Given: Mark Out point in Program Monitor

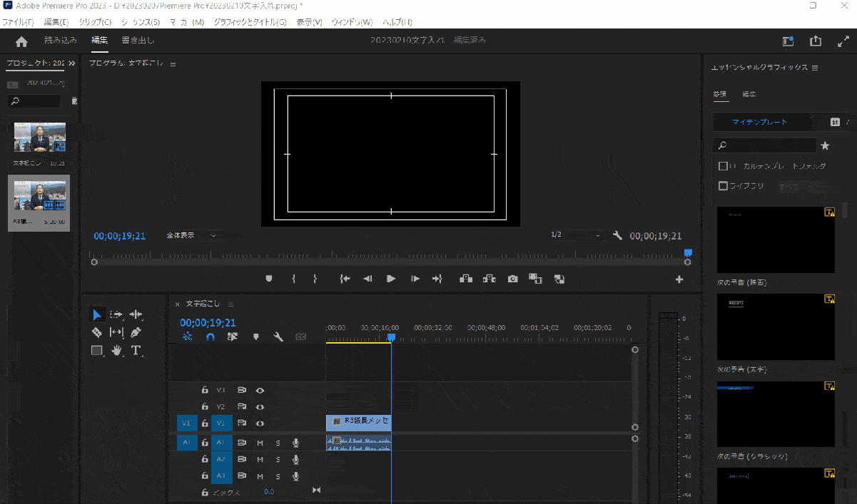Looking at the screenshot, I should pos(315,279).
